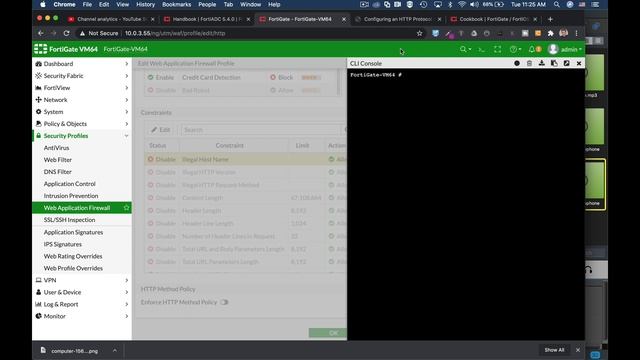Viewport: 640px width, 360px height.
Task: Click in the CLI console terminal area
Action: [466, 204]
